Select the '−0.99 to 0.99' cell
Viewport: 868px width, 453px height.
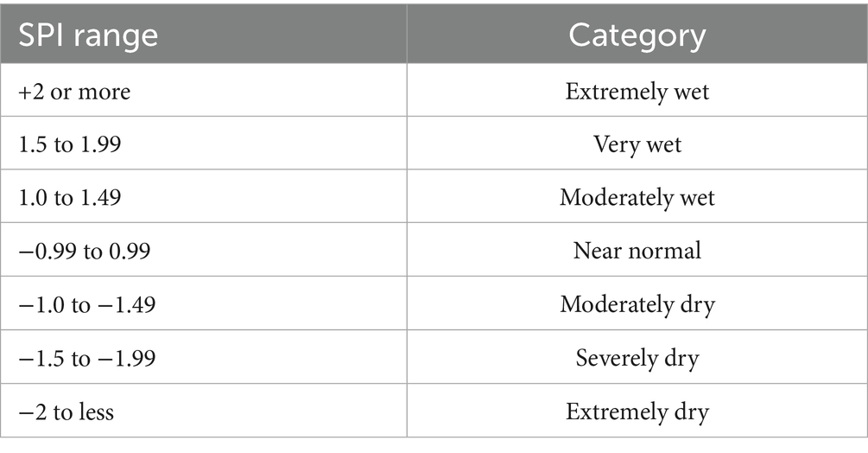click(x=82, y=252)
